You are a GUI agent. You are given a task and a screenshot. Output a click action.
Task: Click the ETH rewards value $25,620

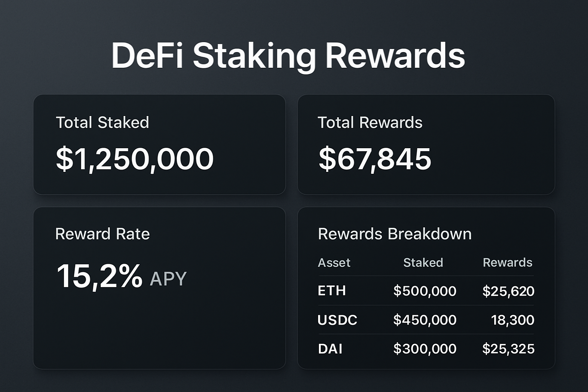pos(508,291)
